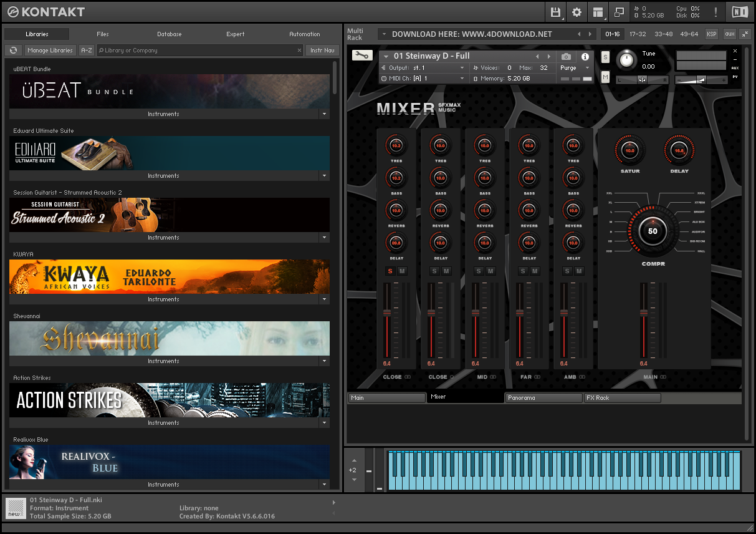Image resolution: width=756 pixels, height=534 pixels.
Task: Solo the AMB mixer channel
Action: [567, 271]
